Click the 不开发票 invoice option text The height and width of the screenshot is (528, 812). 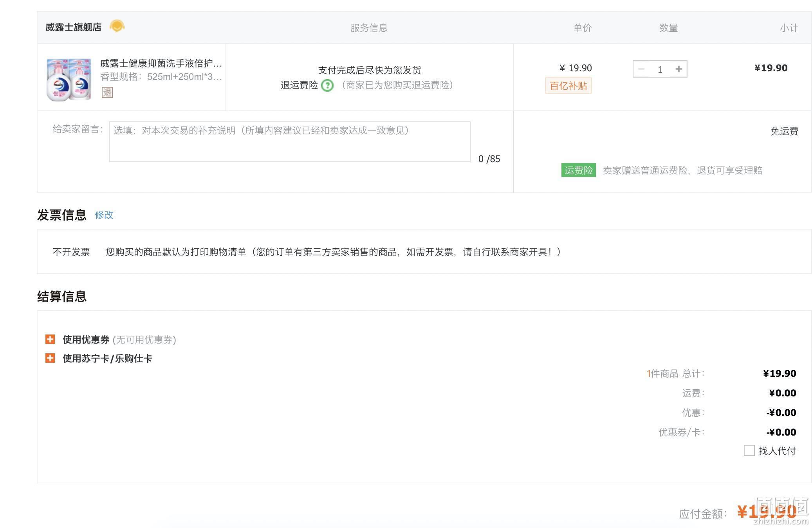click(x=71, y=252)
